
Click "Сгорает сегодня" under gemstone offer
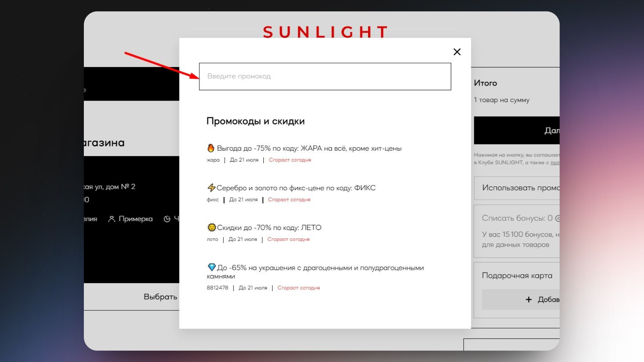click(299, 288)
